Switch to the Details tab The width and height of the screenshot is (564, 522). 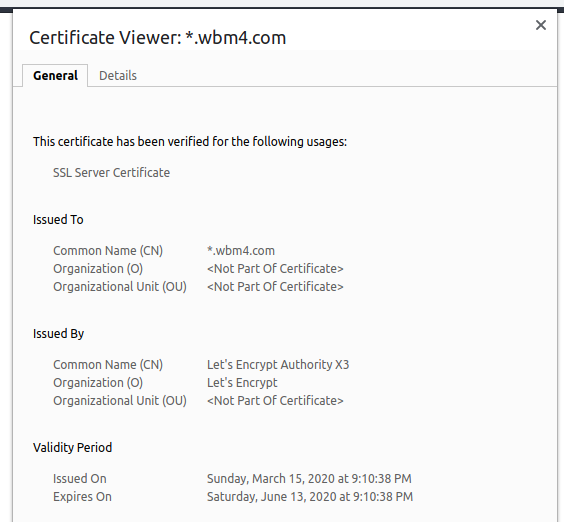click(118, 76)
